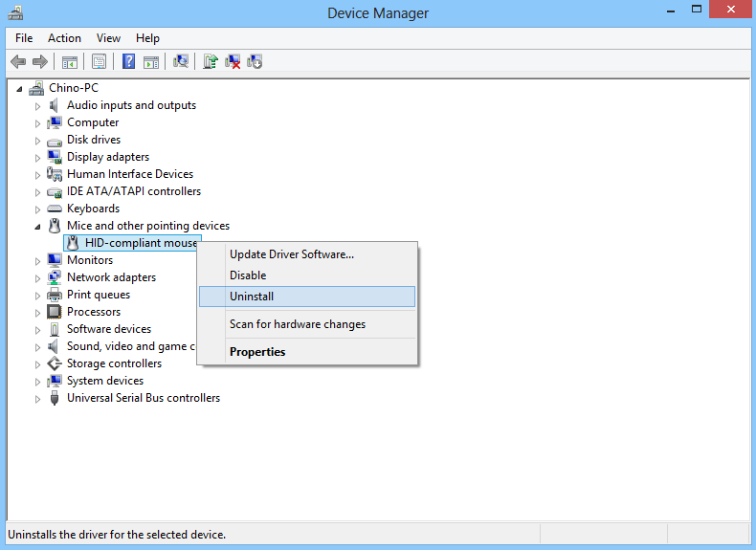Viewport: 756px width, 550px height.
Task: Click the Network adapters icon
Action: point(55,277)
